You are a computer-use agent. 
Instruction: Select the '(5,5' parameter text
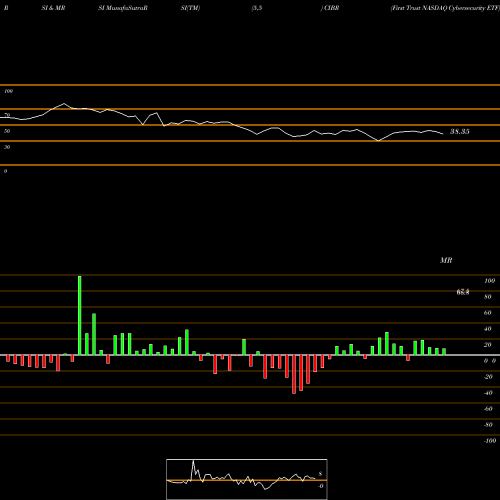tap(257, 8)
